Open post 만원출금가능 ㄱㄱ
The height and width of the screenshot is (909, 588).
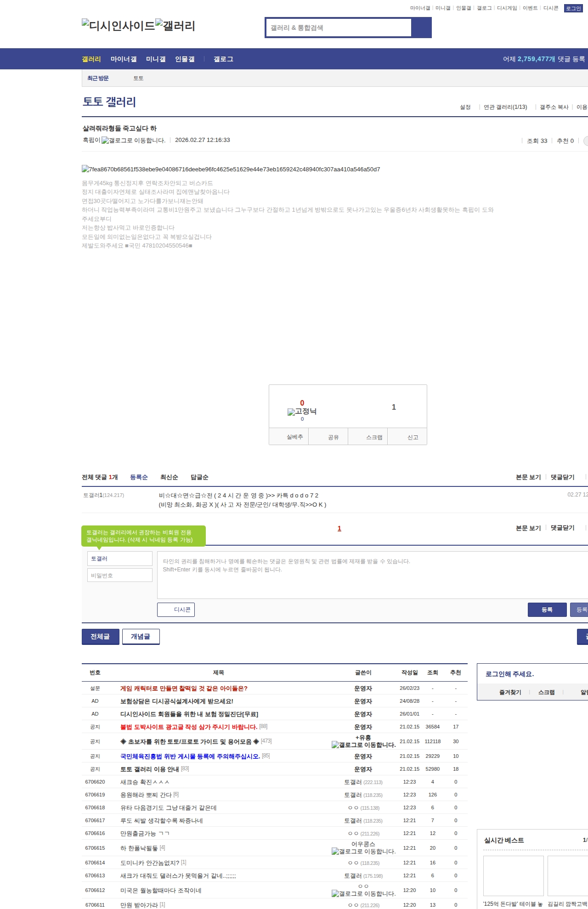pyautogui.click(x=145, y=833)
